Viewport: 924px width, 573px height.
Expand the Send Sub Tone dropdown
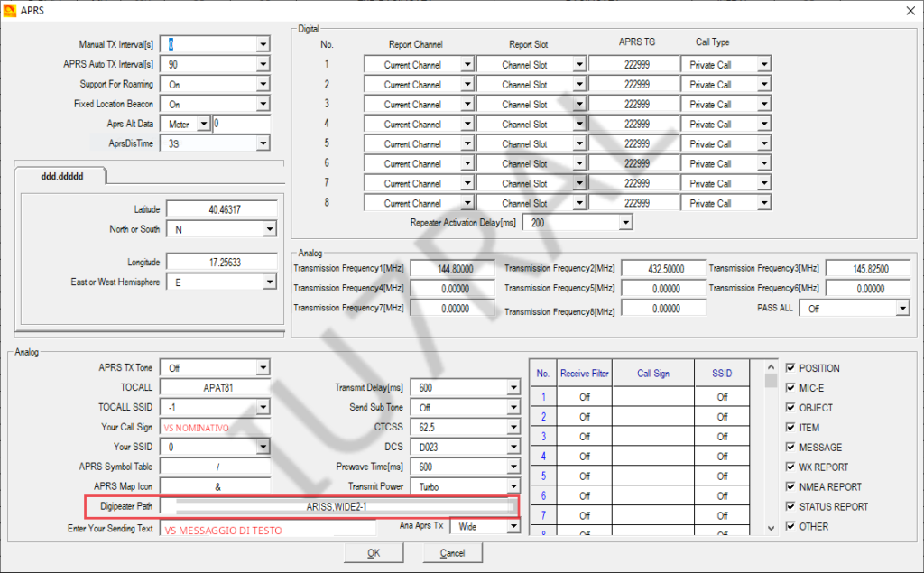point(513,407)
